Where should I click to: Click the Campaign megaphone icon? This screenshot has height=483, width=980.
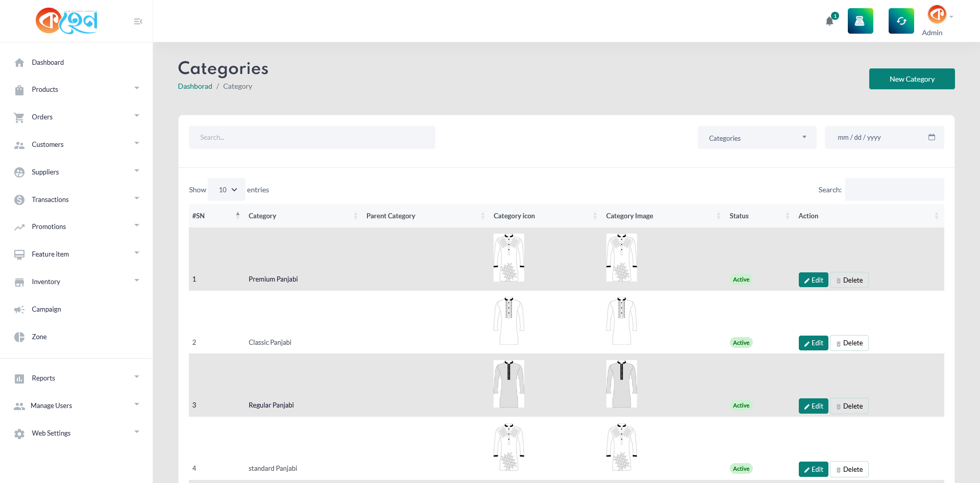tap(19, 310)
